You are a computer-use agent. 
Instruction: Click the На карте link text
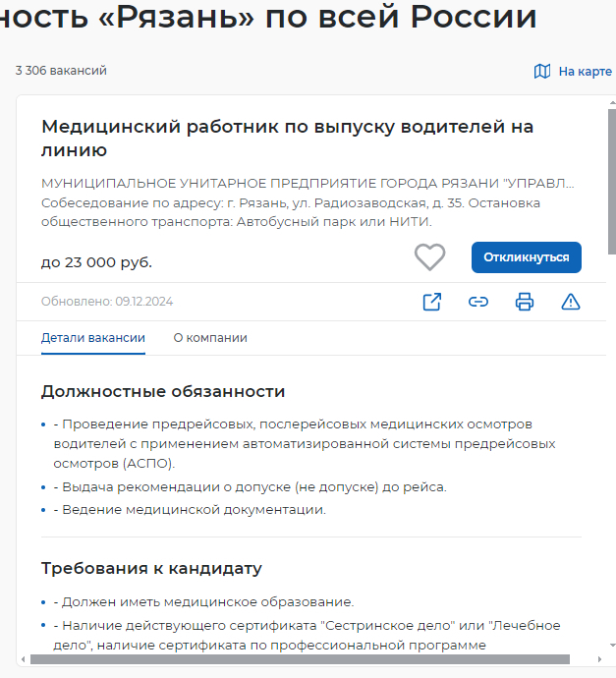(x=585, y=71)
